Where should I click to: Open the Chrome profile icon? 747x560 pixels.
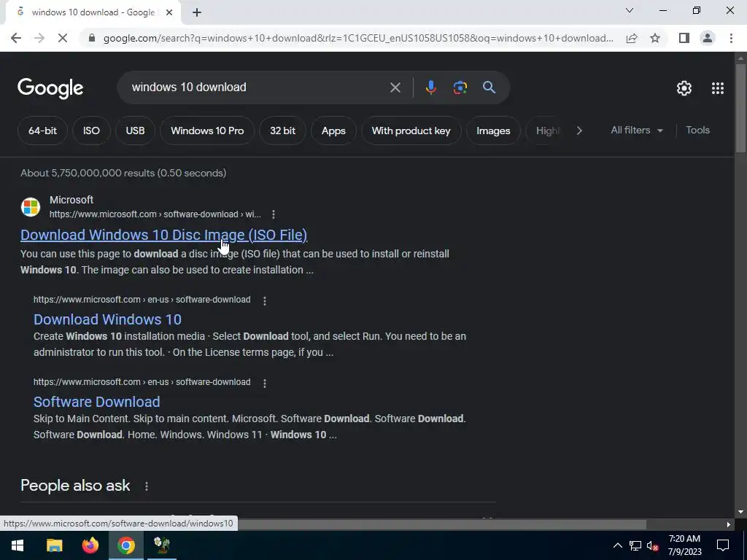coord(708,38)
